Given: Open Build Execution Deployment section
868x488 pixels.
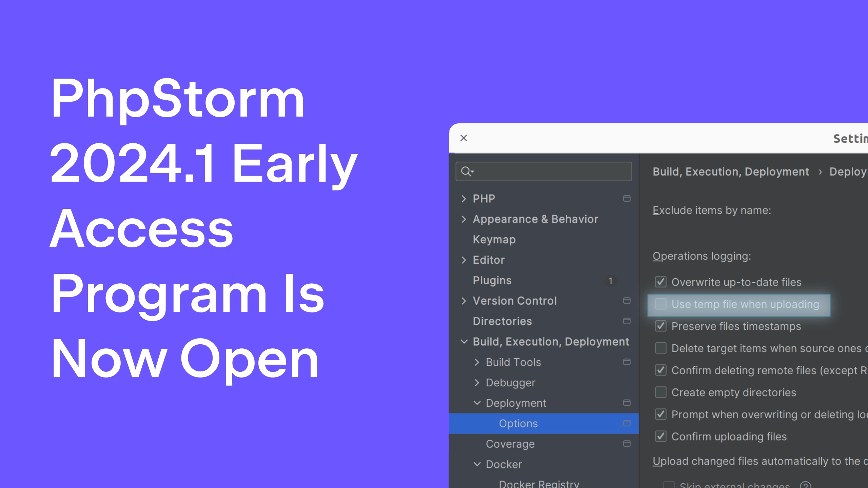Looking at the screenshot, I should click(x=550, y=341).
